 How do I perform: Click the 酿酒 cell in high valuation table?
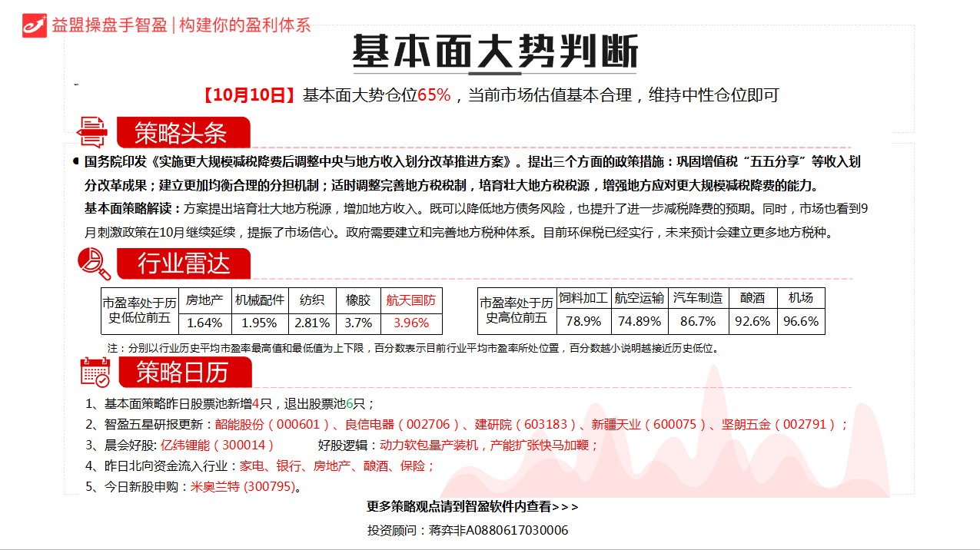(x=752, y=298)
